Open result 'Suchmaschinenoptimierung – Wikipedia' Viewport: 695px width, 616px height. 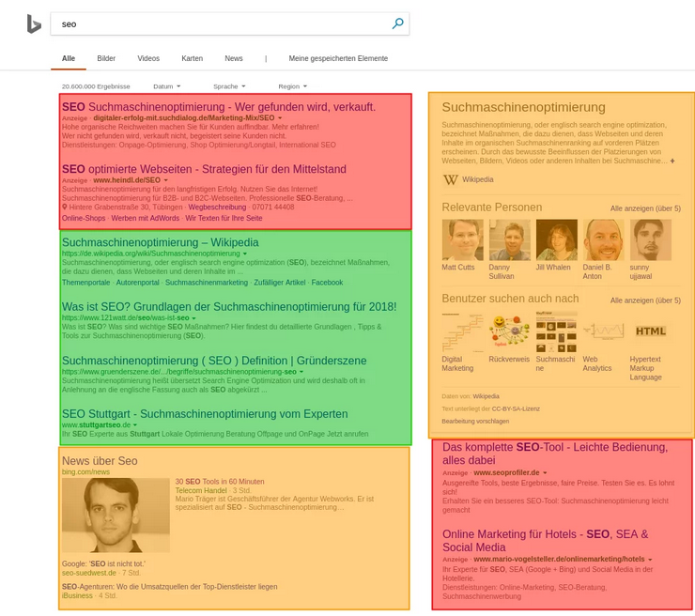pos(160,242)
